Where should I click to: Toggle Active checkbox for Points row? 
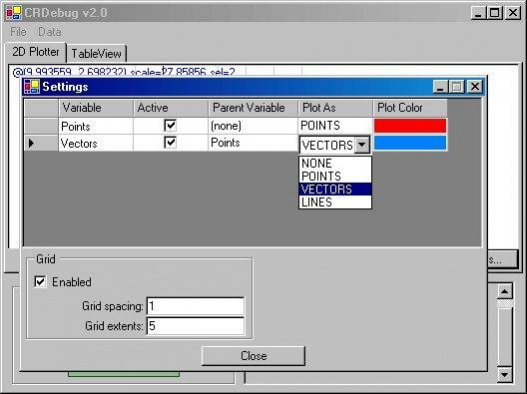[x=170, y=125]
